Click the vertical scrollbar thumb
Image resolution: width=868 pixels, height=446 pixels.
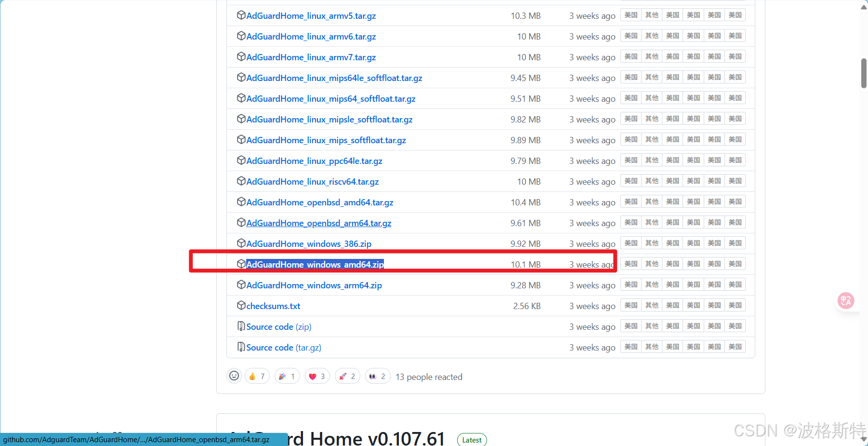point(864,73)
